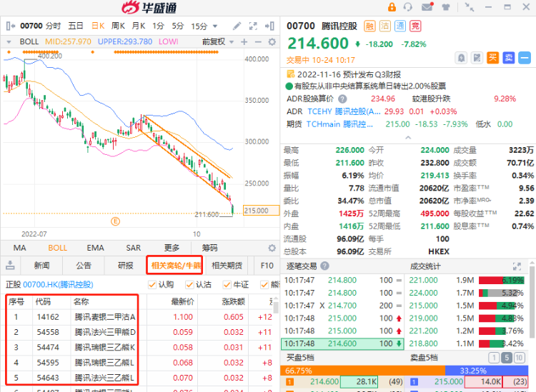This screenshot has height=392, width=536.
Task: Toggle the 认沽 checkbox
Action: point(189,284)
